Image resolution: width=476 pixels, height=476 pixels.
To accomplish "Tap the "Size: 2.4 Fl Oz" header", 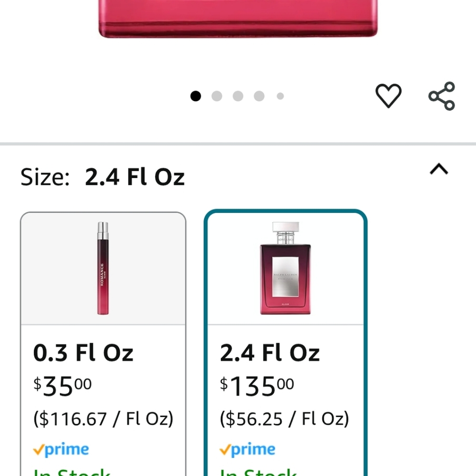I will click(102, 177).
